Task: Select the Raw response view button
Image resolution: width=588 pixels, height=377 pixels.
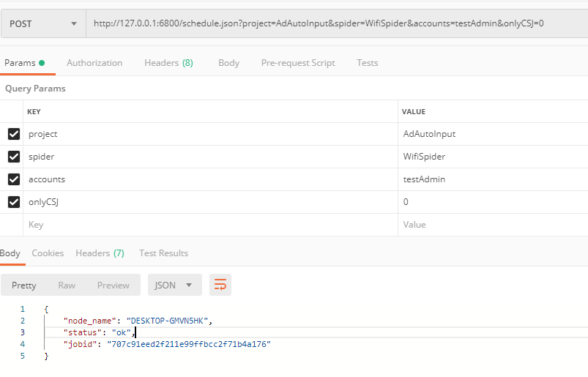Action: pos(67,285)
